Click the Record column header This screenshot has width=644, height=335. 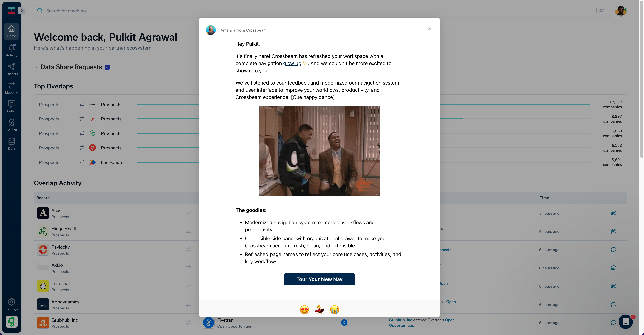click(x=43, y=198)
